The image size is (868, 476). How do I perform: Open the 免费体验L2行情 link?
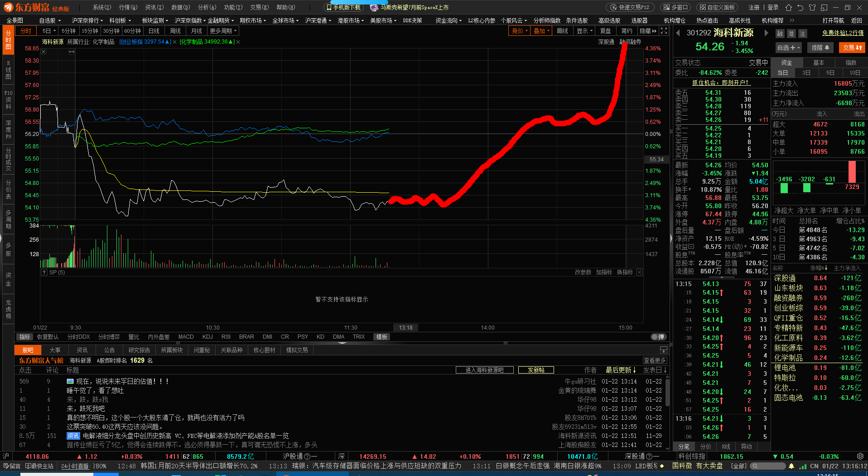tap(843, 33)
